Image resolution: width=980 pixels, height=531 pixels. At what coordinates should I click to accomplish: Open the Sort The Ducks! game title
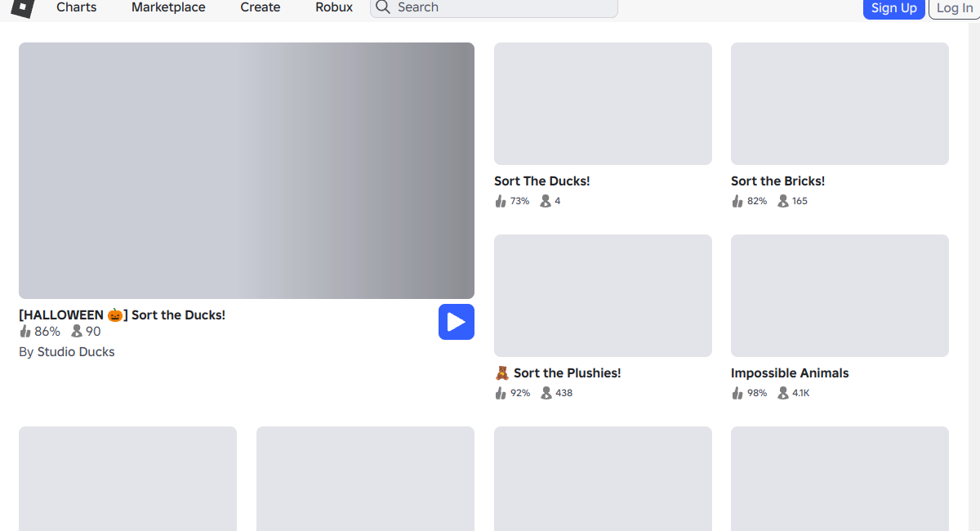point(542,181)
